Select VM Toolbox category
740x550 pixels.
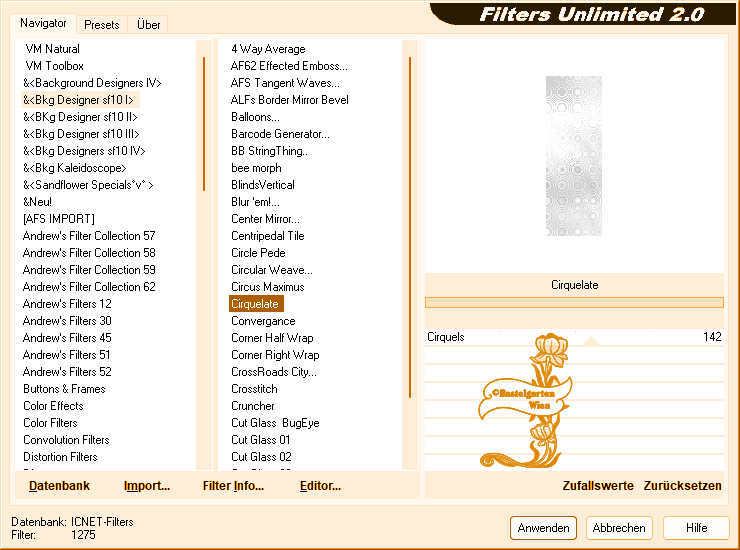click(x=54, y=66)
